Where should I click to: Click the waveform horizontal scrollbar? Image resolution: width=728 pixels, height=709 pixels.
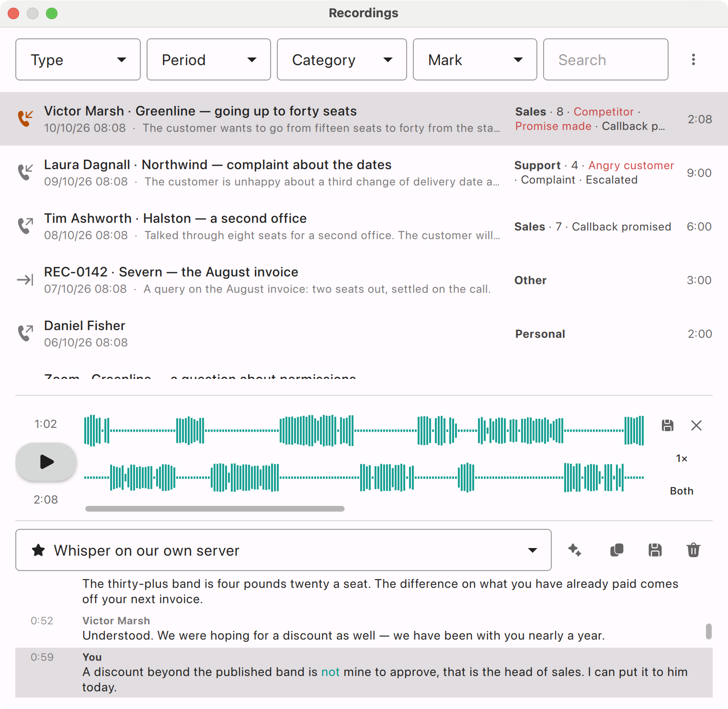tap(215, 509)
